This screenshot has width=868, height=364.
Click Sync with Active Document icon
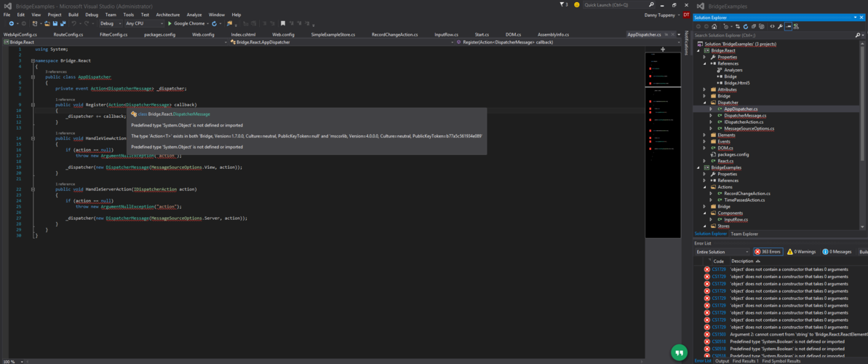click(738, 26)
